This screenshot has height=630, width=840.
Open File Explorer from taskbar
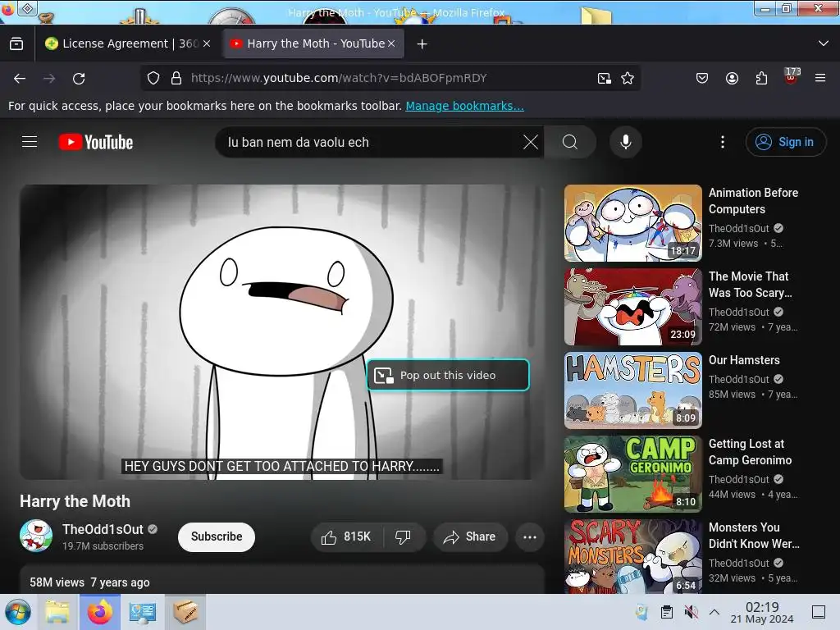[x=57, y=612]
